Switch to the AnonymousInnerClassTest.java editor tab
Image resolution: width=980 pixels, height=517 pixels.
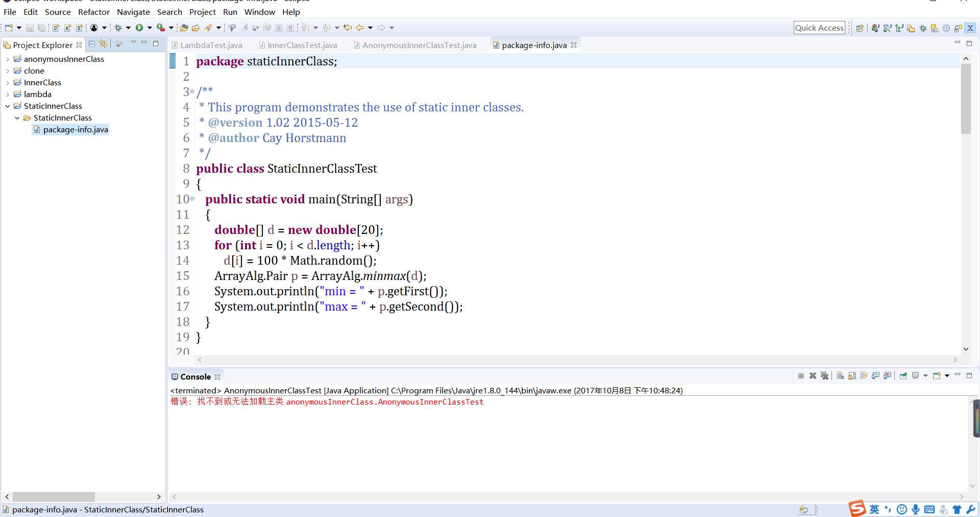tap(414, 45)
